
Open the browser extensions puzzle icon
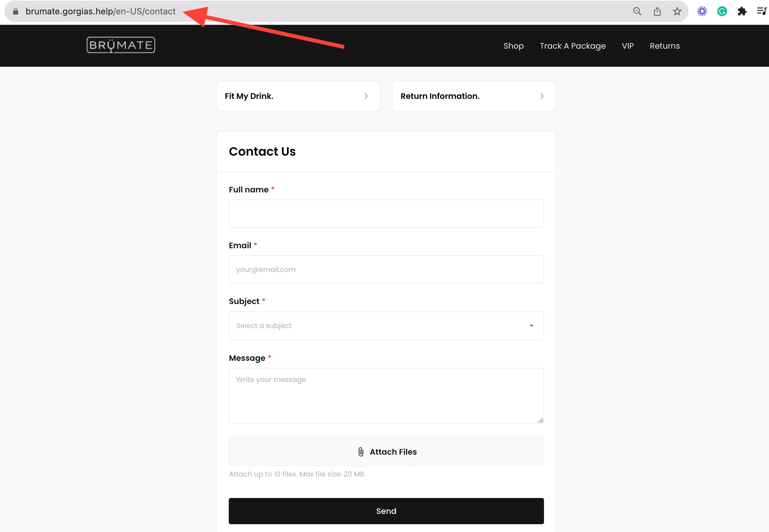(x=742, y=11)
